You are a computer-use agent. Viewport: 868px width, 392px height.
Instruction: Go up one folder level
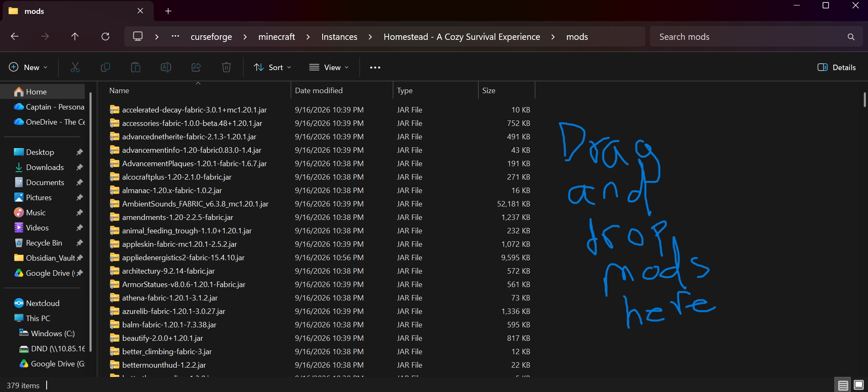75,37
